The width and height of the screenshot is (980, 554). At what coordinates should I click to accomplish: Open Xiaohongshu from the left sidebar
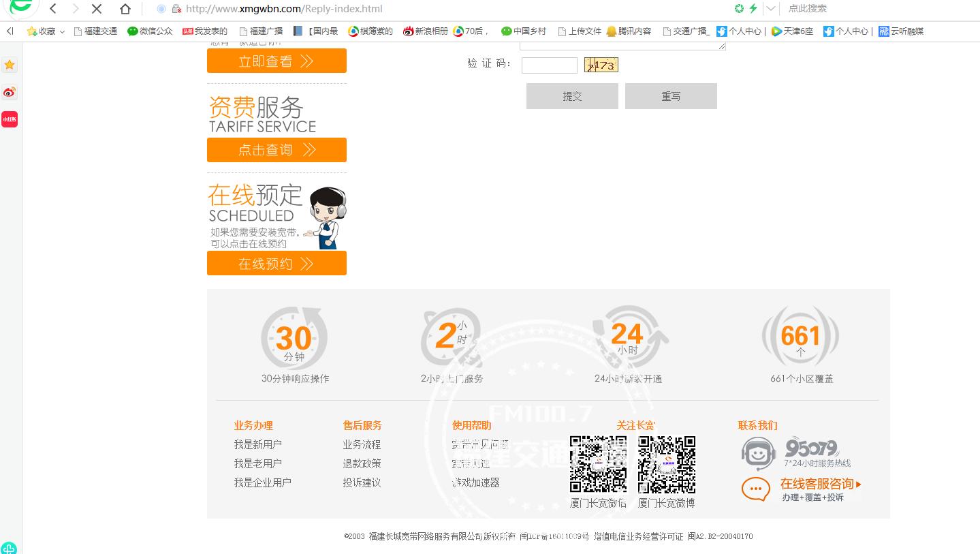pyautogui.click(x=9, y=119)
